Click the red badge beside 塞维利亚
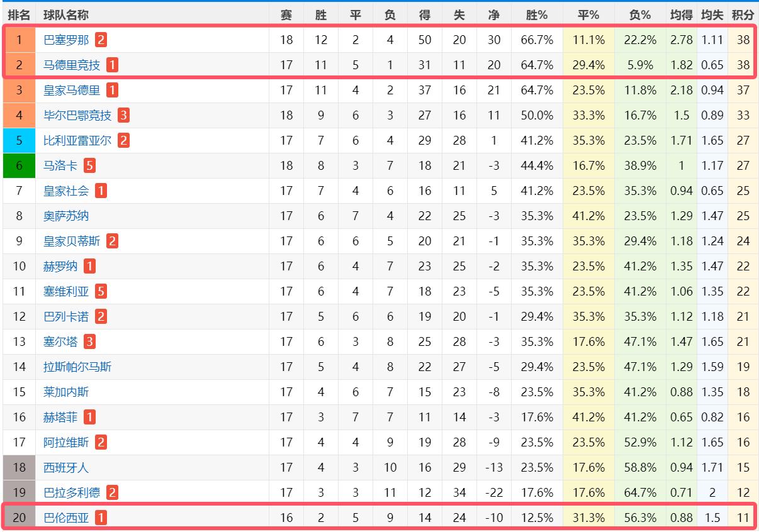759x532 pixels. 101,291
